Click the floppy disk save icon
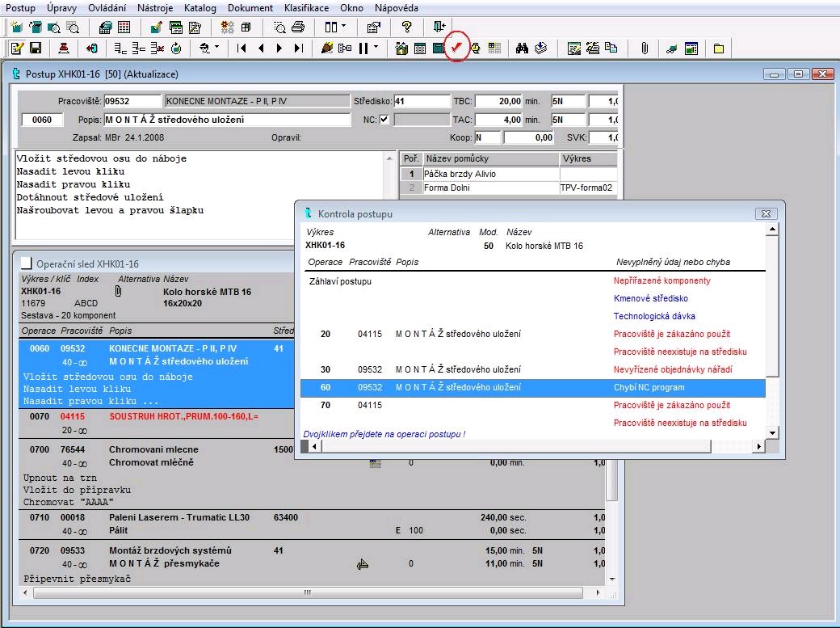Image resolution: width=840 pixels, height=628 pixels. click(x=36, y=48)
